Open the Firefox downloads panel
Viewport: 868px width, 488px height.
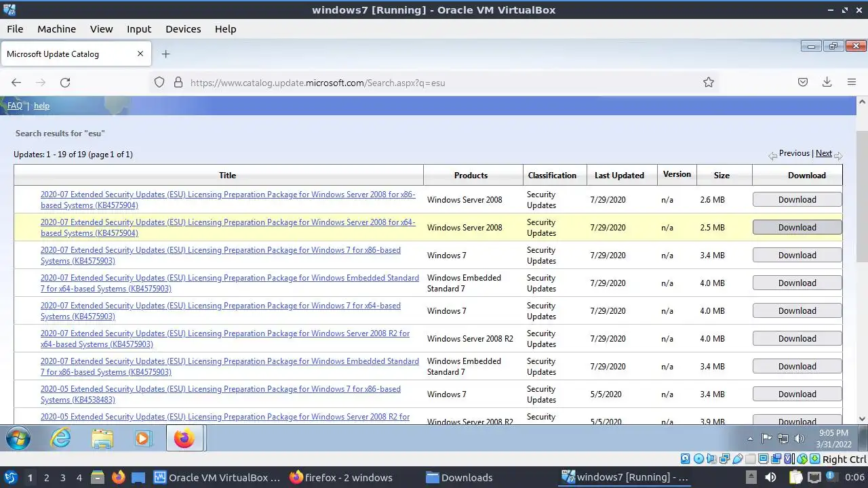827,83
